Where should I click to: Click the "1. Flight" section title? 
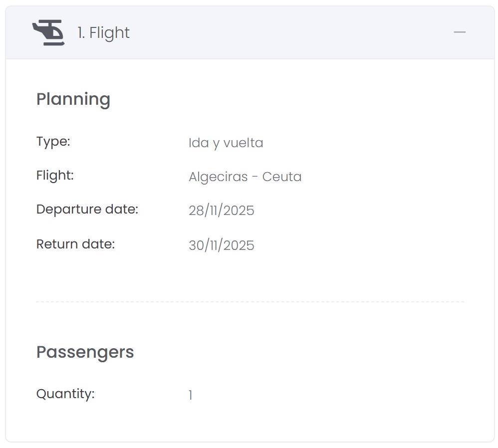coord(103,33)
